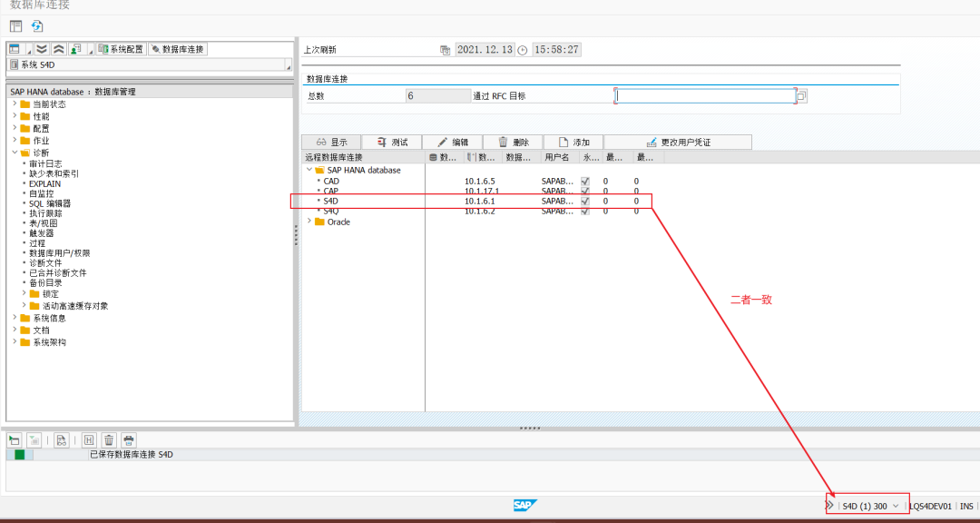This screenshot has height=523, width=980.
Task: Open 系统配置 system configuration
Action: click(122, 49)
